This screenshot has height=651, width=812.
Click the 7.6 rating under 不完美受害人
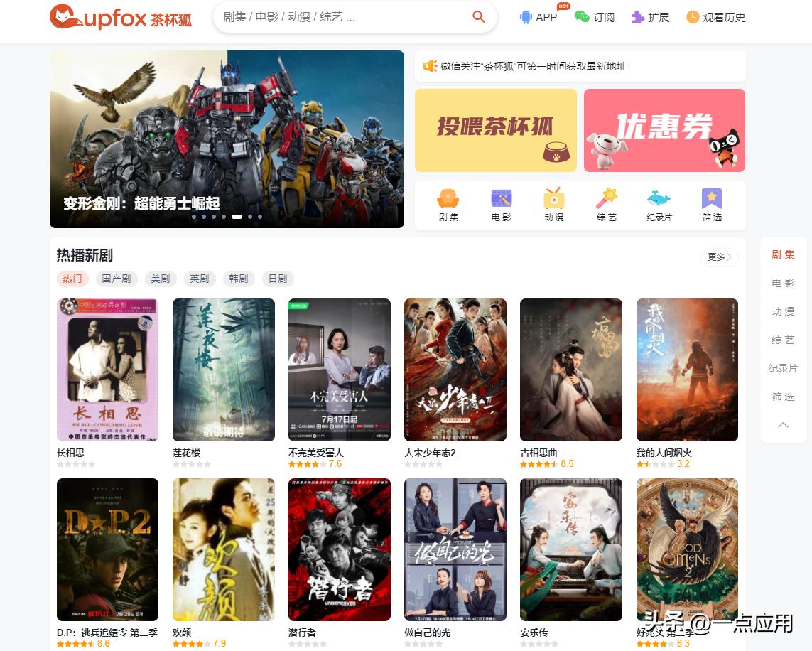[335, 463]
